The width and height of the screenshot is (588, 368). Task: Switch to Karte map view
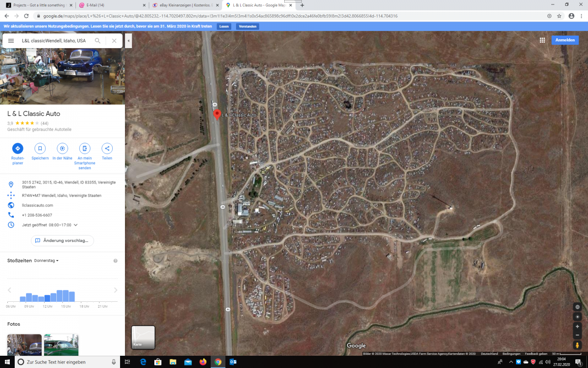pos(143,338)
